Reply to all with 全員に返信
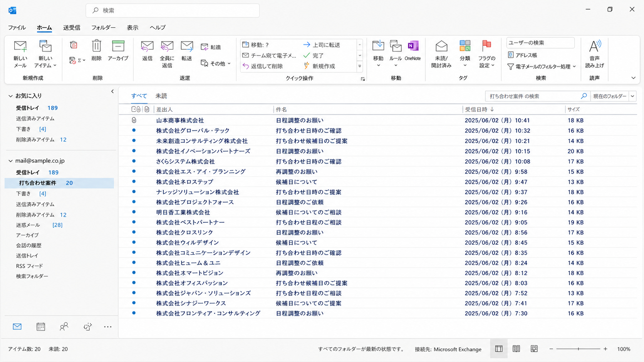This screenshot has width=644, height=362. 167,54
